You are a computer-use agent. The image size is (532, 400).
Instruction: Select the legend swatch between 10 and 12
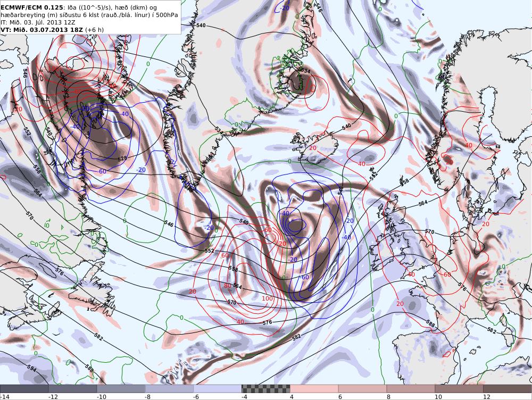click(459, 389)
